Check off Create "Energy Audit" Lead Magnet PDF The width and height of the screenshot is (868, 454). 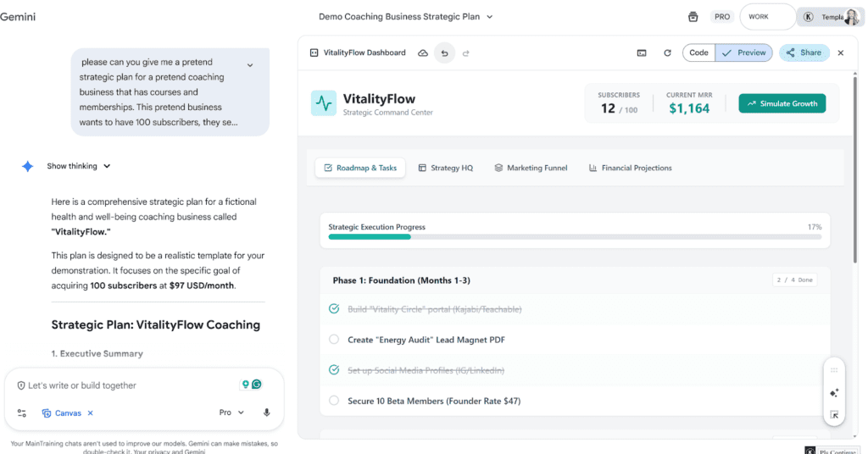334,340
